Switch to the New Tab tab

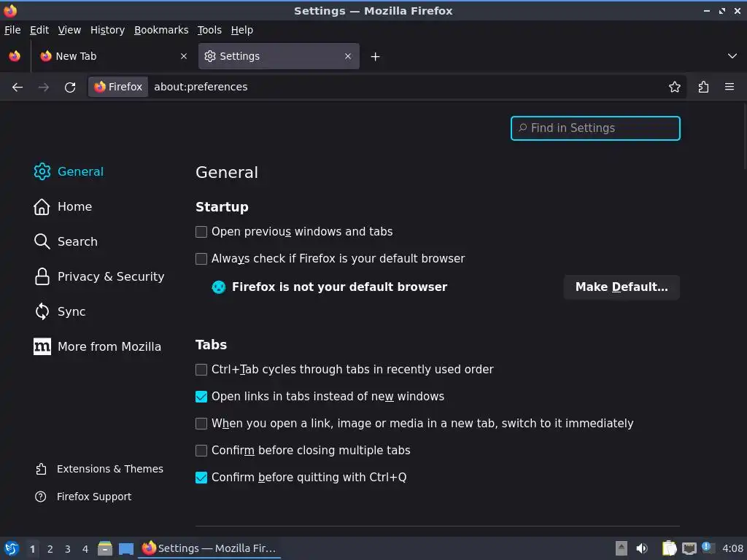pos(115,56)
